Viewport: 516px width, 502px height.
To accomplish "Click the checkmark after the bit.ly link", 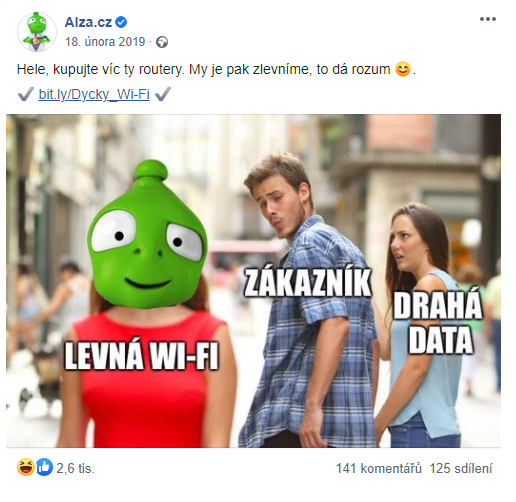I will (x=163, y=94).
